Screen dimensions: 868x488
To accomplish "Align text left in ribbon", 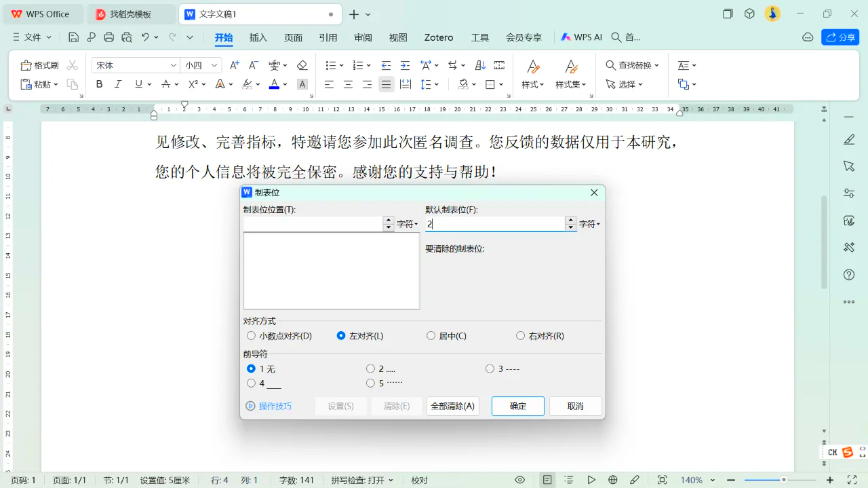I will tap(330, 84).
